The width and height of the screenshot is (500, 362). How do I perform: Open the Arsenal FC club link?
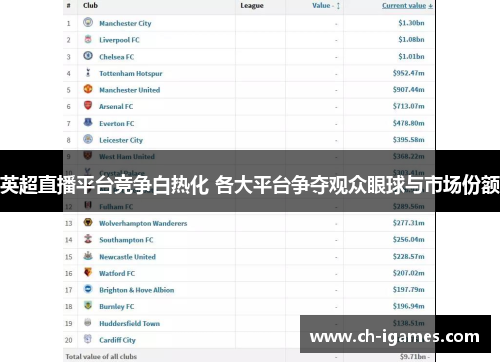(116, 107)
